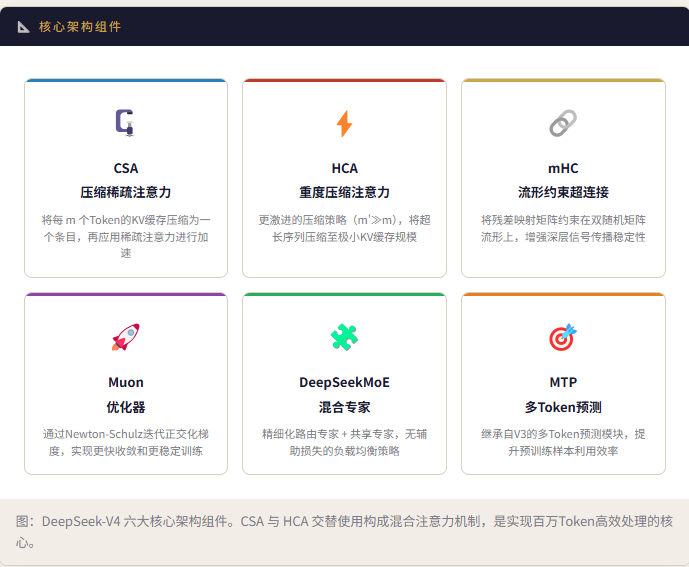Click the clamp icon above CSA
Screen dimensions: 689x567
click(x=125, y=123)
